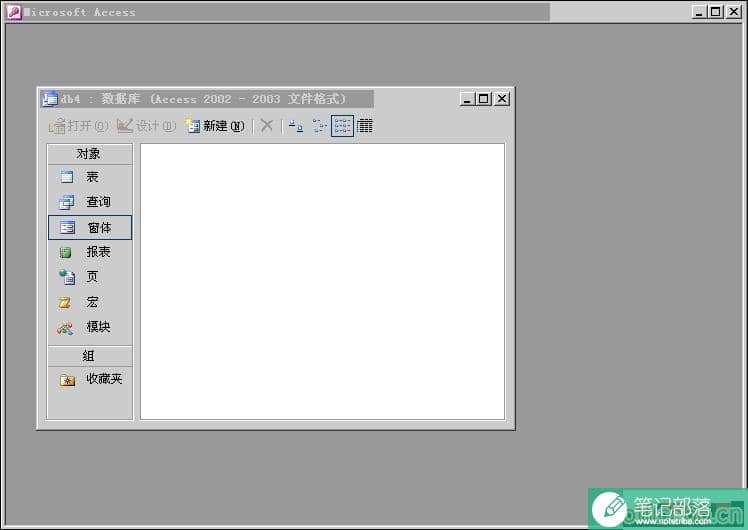
Task: Click the Microsoft Access title bar
Action: (x=372, y=12)
